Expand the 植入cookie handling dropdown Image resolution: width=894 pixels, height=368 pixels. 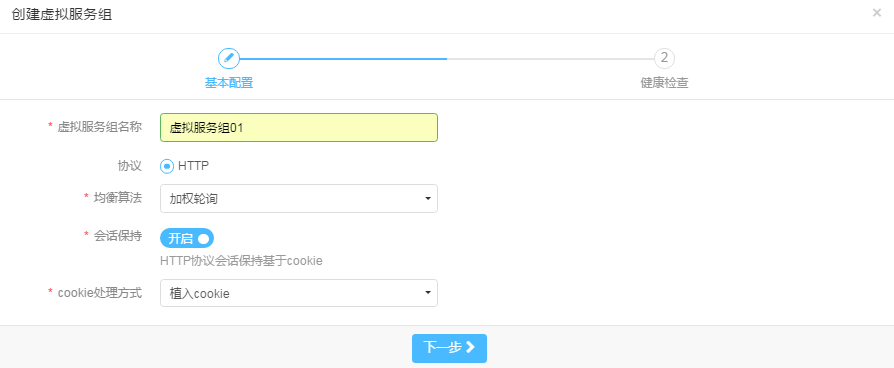point(299,293)
